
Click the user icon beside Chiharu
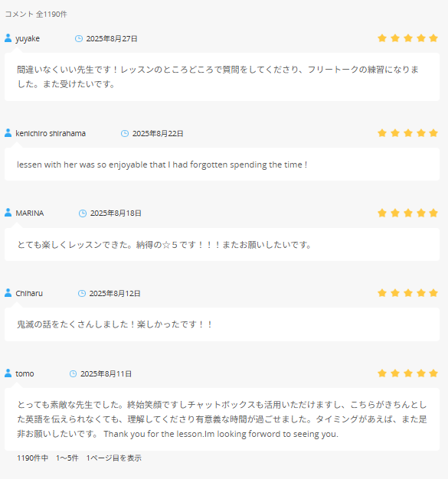point(8,293)
